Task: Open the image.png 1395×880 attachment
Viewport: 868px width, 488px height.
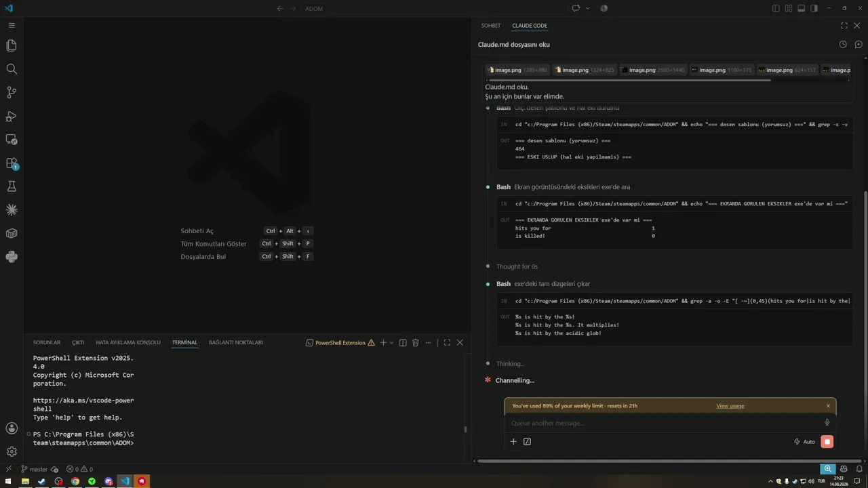Action: point(517,70)
